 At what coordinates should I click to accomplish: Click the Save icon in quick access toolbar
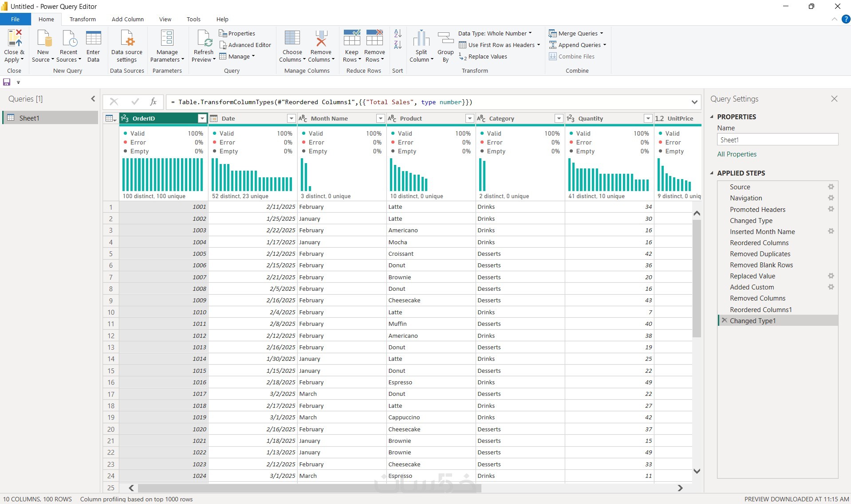pos(7,82)
